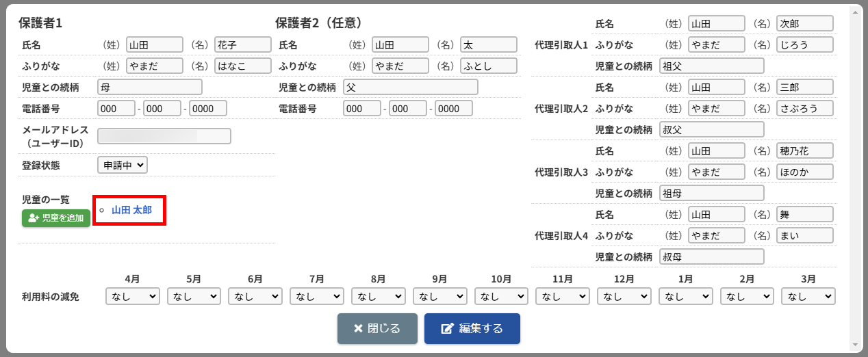868x357 pixels.
Task: Click 保護者1 児童との続柄 field
Action: tap(150, 87)
